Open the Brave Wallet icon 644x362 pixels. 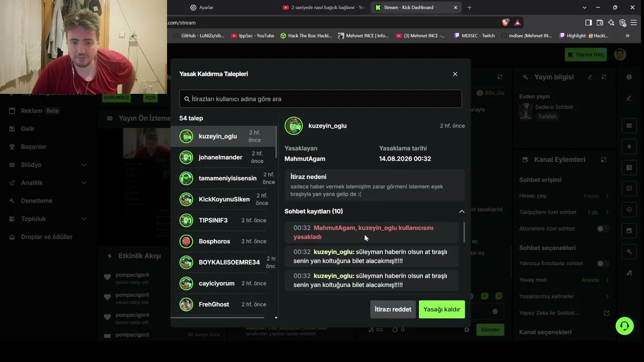click(600, 23)
